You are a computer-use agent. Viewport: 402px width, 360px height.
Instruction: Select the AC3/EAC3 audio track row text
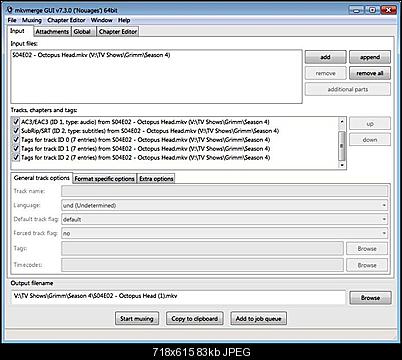145,122
